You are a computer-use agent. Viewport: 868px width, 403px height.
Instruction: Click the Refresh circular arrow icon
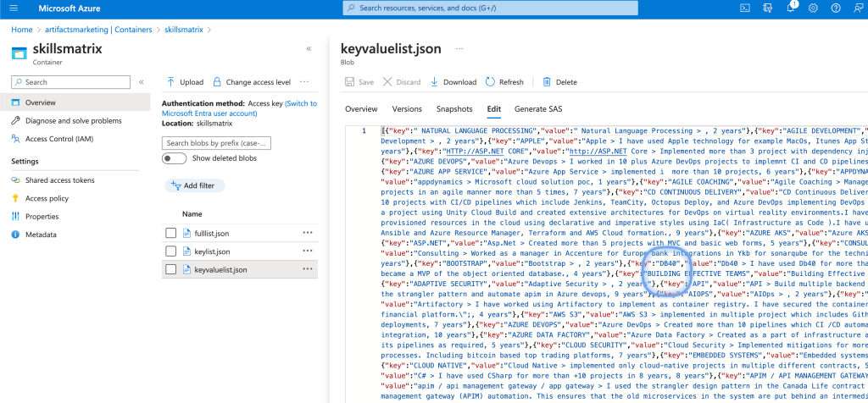tap(490, 82)
